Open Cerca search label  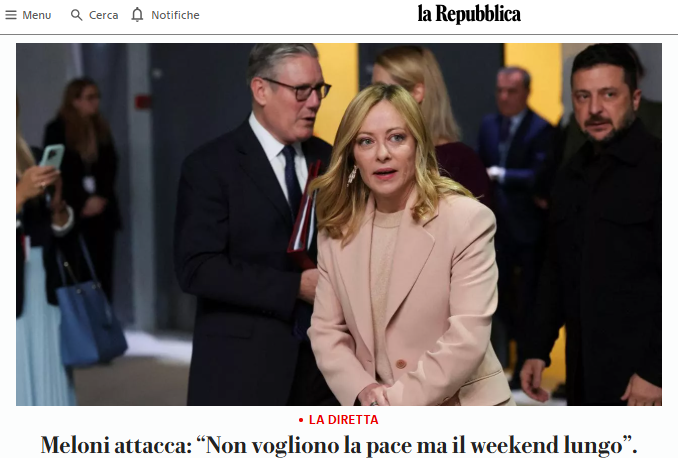coord(104,15)
